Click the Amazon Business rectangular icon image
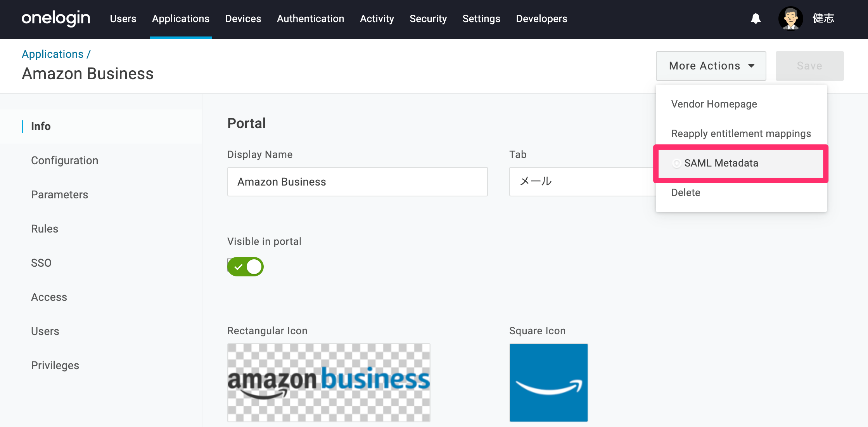868x427 pixels. click(x=329, y=383)
